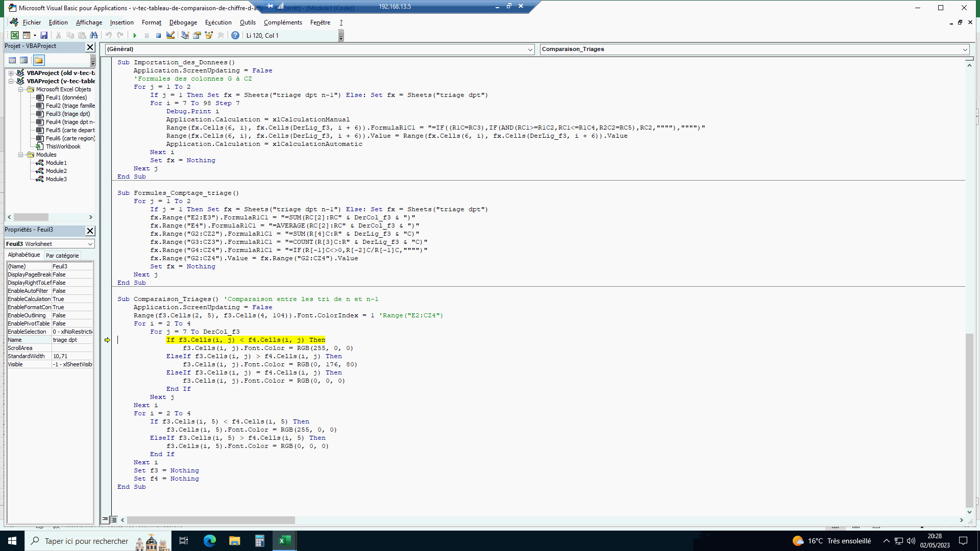Image resolution: width=980 pixels, height=551 pixels.
Task: Open Visual Basic help question icon
Action: [235, 35]
